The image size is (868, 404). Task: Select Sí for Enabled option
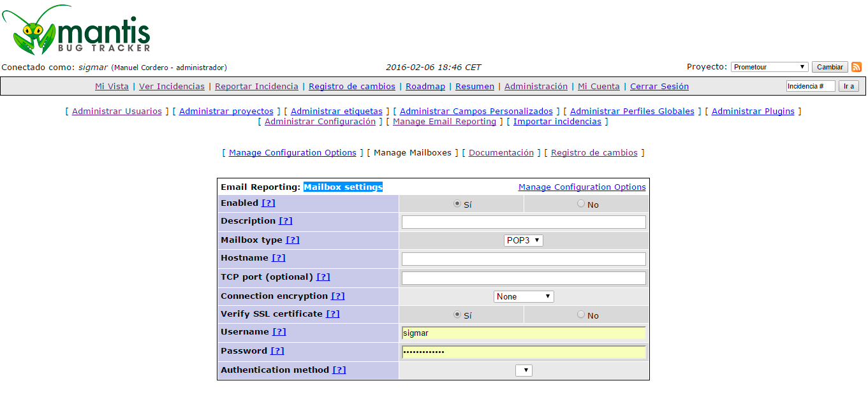pyautogui.click(x=457, y=204)
